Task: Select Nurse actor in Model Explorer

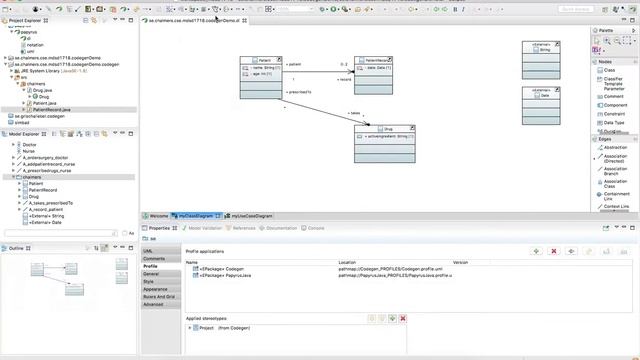Action: click(28, 151)
